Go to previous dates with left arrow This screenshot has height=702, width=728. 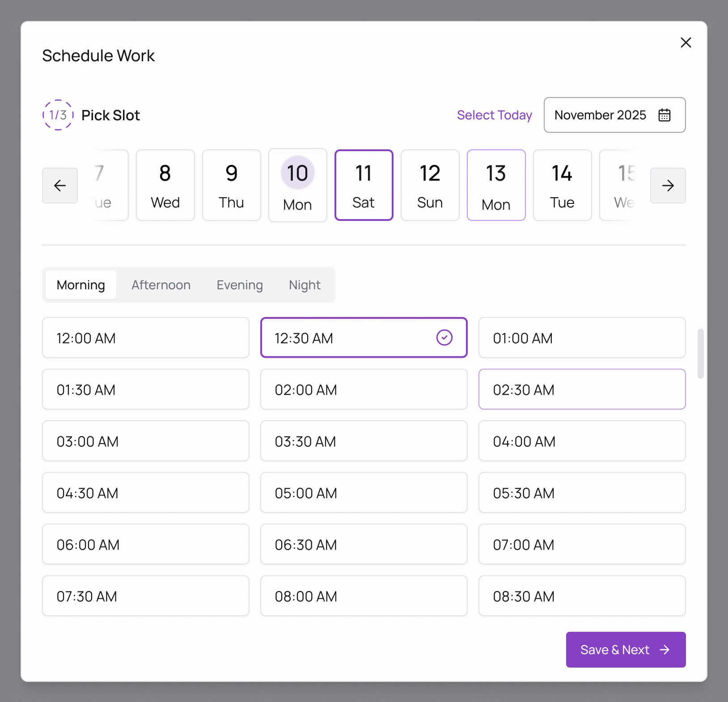tap(60, 186)
